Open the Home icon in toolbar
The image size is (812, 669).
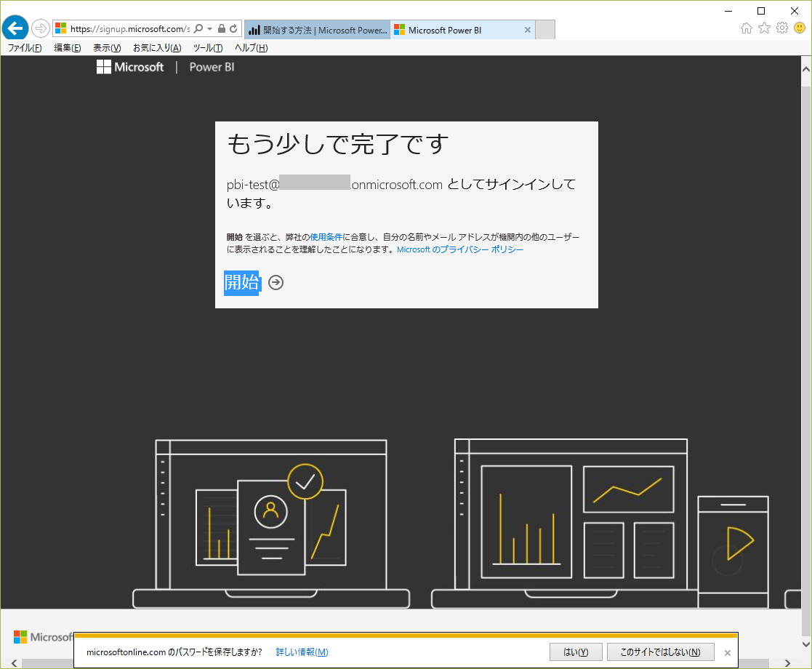(747, 28)
